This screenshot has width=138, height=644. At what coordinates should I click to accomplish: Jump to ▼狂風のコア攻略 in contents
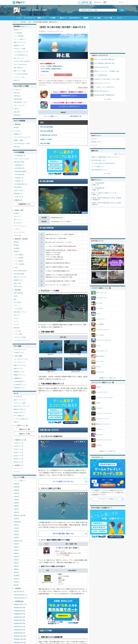click(46, 139)
